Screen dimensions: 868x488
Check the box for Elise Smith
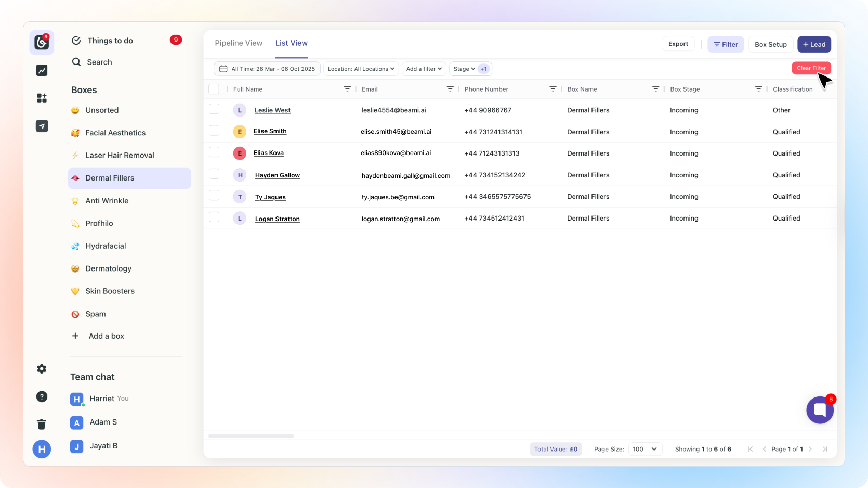tap(214, 131)
